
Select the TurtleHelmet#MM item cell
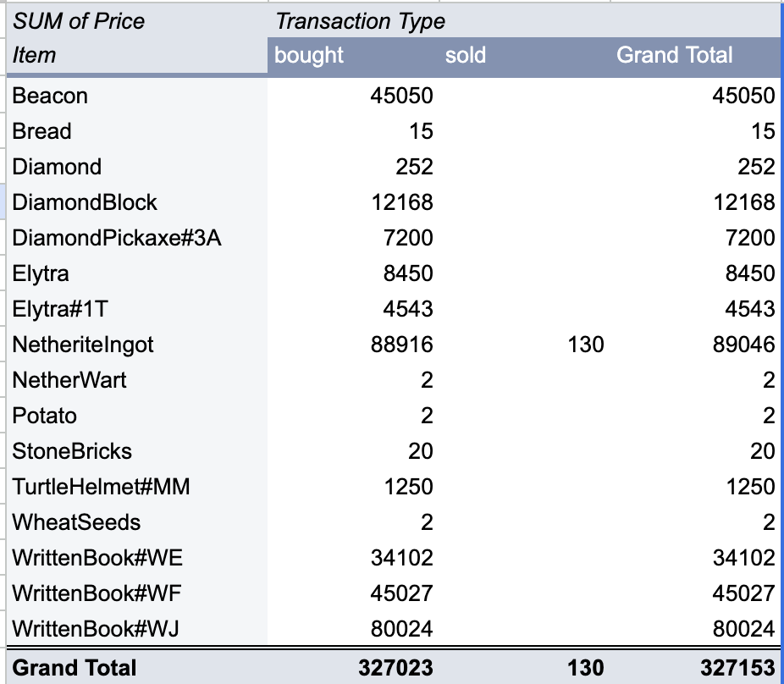[101, 487]
